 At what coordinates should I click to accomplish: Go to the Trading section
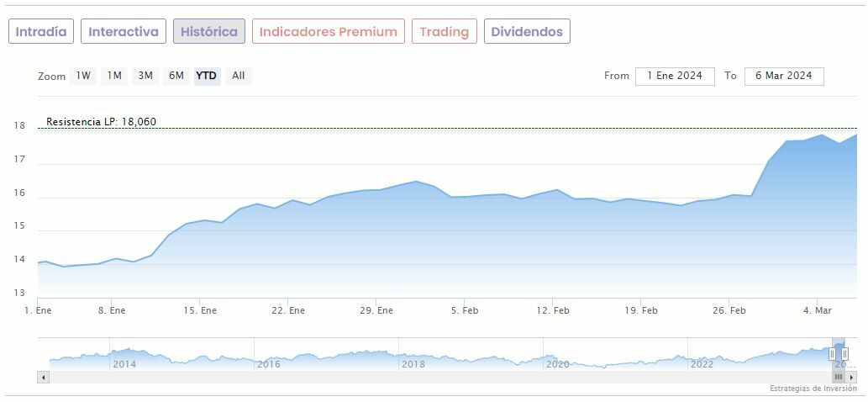[444, 31]
